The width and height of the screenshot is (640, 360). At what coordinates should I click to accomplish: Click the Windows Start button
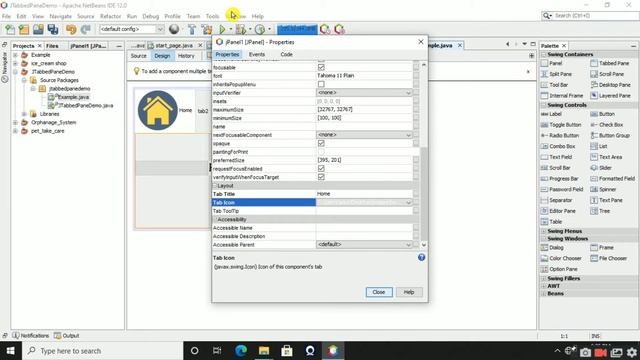(10, 351)
